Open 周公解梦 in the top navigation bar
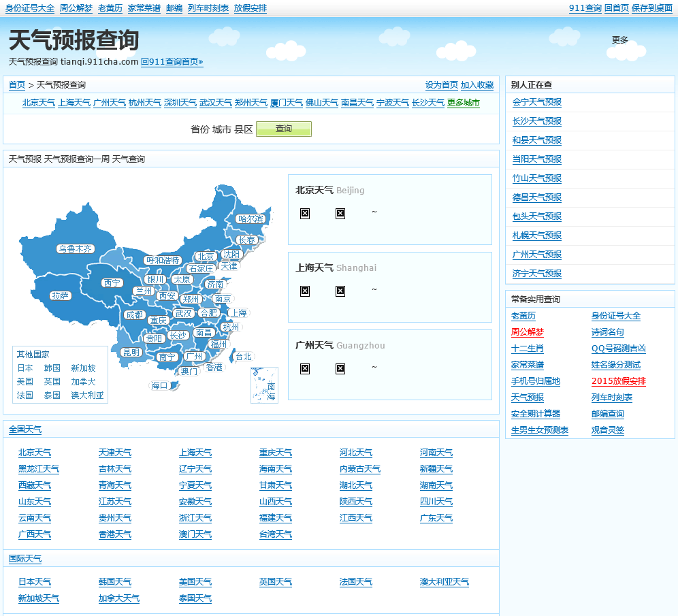The image size is (678, 616). click(76, 8)
